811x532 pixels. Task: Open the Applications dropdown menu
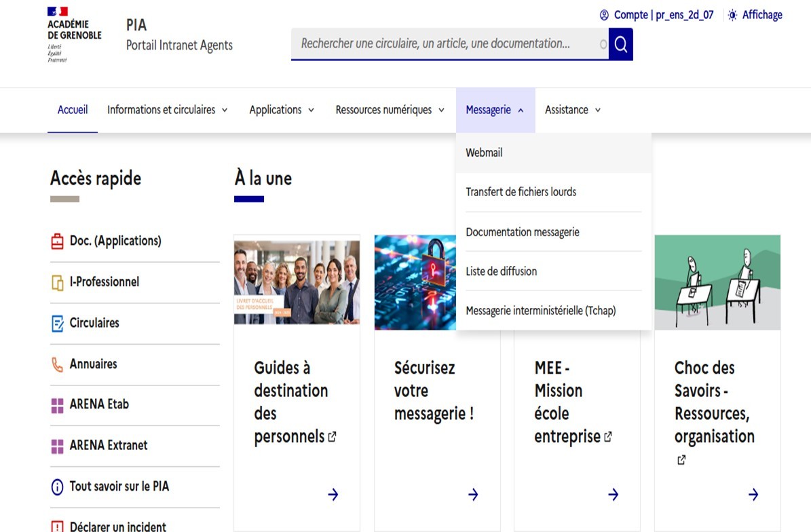pos(282,110)
